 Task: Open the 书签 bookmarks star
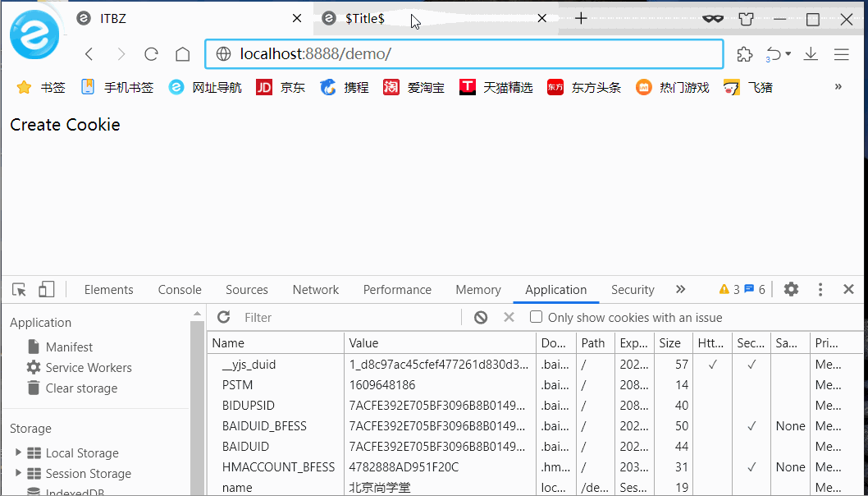(41, 87)
